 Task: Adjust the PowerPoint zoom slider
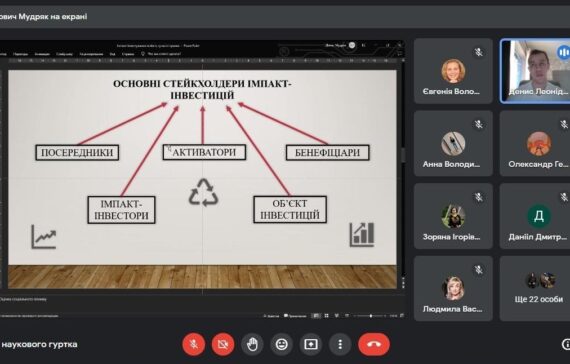coord(371,316)
